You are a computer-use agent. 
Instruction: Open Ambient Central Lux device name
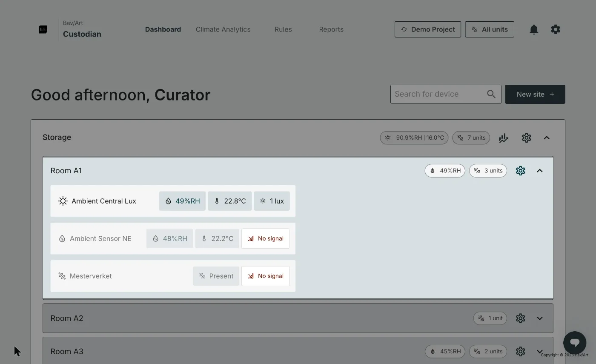tap(104, 201)
